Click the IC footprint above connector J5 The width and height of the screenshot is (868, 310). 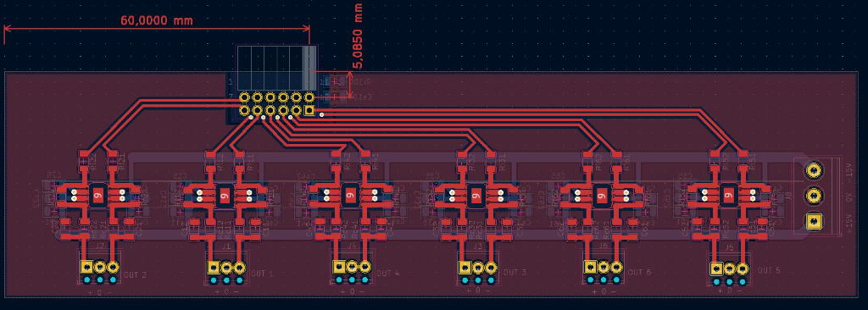pos(728,195)
